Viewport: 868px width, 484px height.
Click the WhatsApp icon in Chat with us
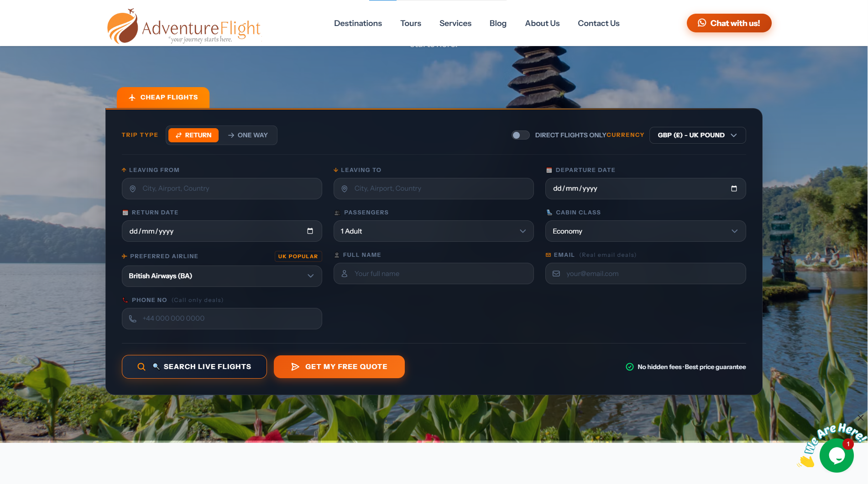tap(702, 23)
